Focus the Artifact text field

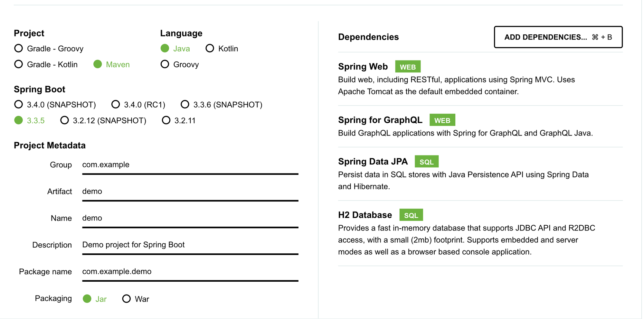pos(190,192)
